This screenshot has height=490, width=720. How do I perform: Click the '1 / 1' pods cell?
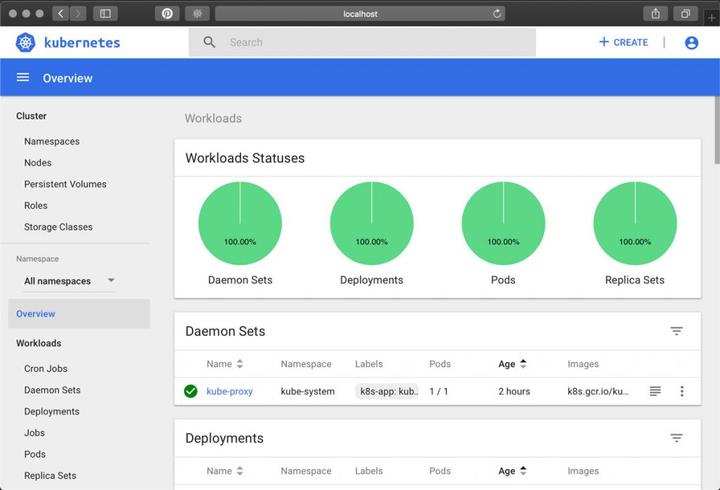click(x=439, y=391)
